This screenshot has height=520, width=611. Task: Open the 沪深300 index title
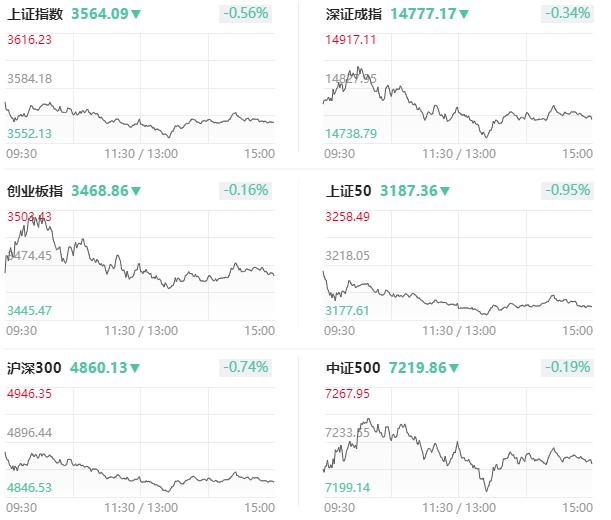[x=34, y=368]
